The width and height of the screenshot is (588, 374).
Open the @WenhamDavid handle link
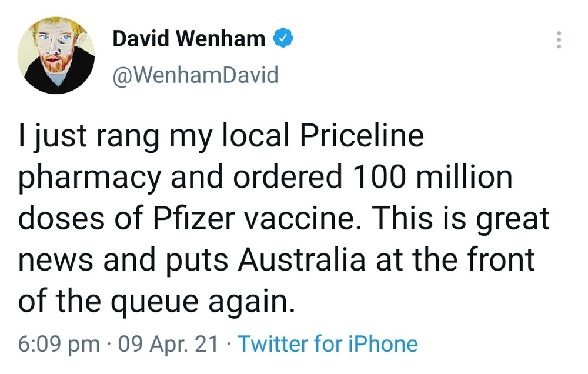(x=195, y=75)
